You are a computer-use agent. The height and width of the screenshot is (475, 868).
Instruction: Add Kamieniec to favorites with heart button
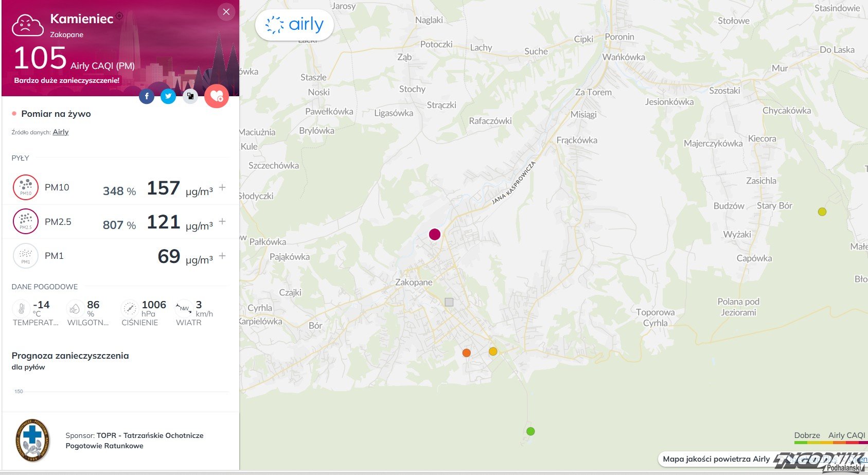(217, 96)
